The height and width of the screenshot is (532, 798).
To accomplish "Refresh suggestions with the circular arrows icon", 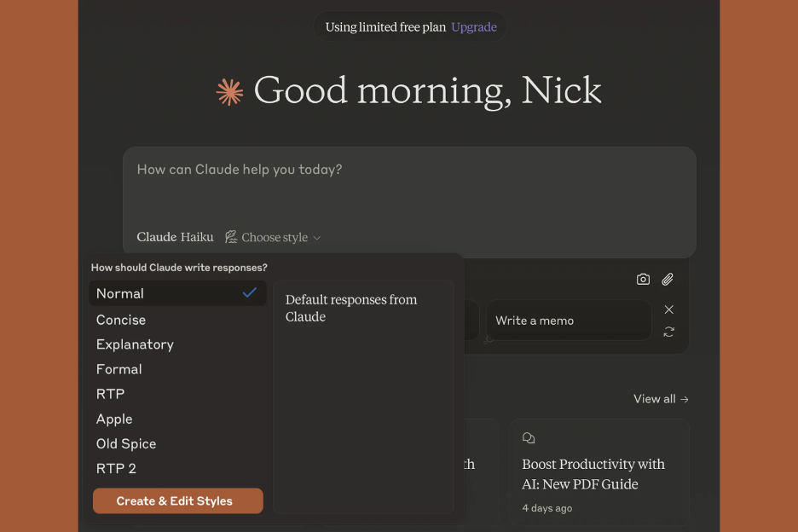I will pos(668,332).
